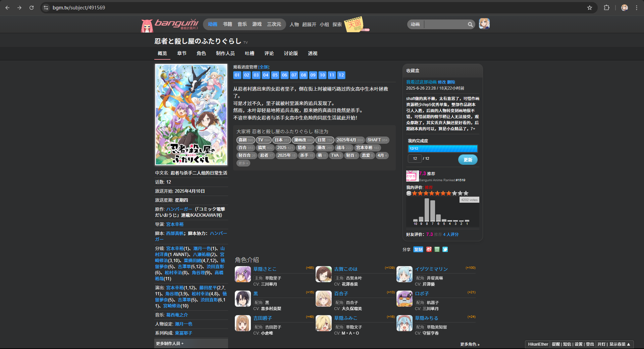Open 古賀このは character avatar
Screen dimensions: 644x349
(324, 274)
